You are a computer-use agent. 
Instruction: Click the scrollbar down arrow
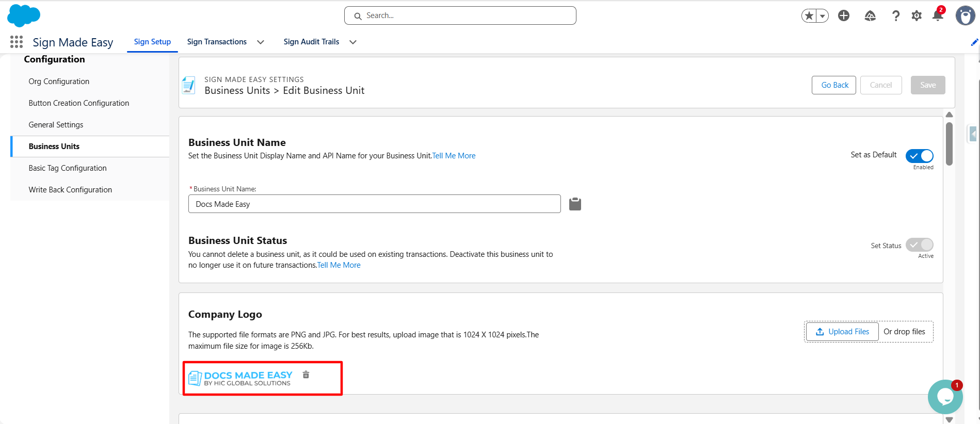[x=949, y=420]
